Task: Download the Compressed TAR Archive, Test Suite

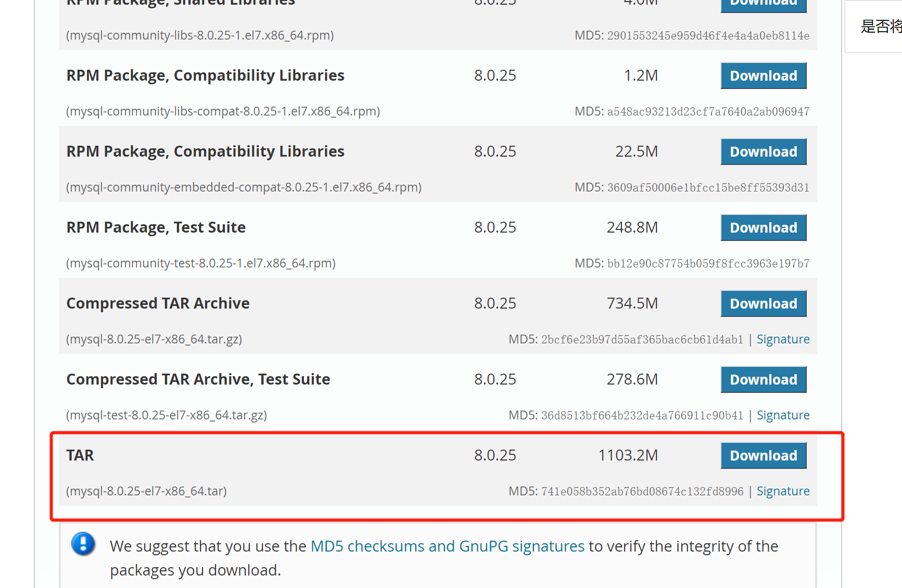Action: (x=764, y=379)
